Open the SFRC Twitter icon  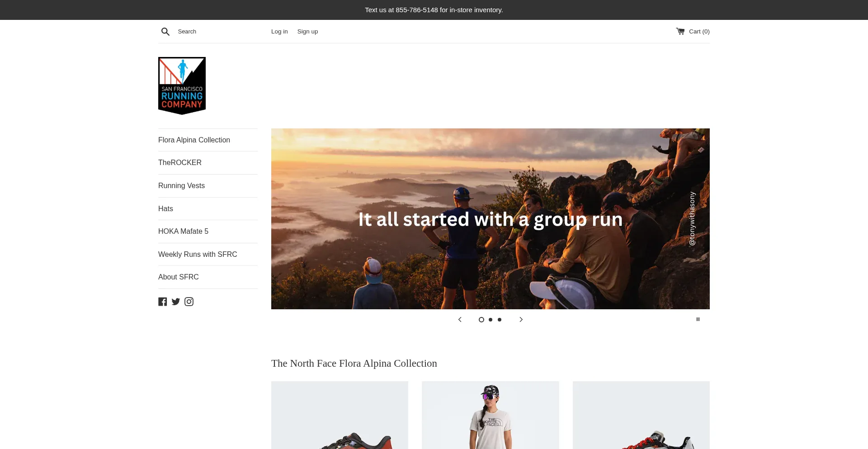(176, 302)
